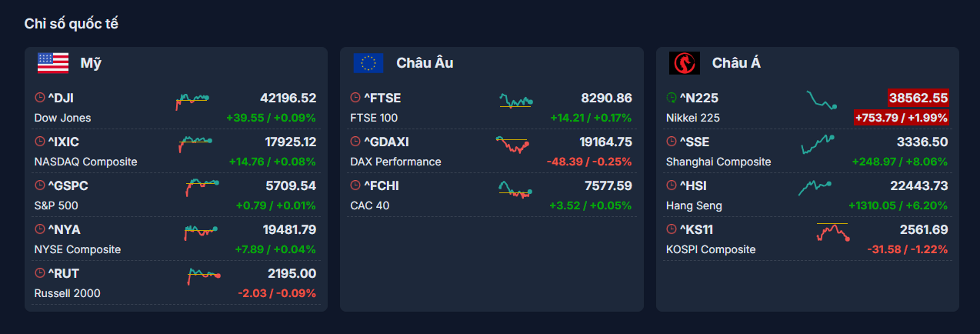Click the Shanghai Composite mini chart
This screenshot has height=334, width=980.
[x=818, y=144]
